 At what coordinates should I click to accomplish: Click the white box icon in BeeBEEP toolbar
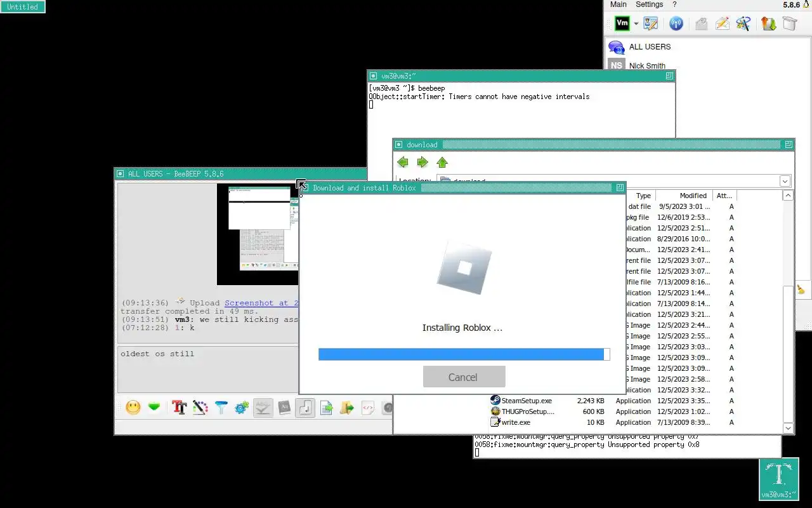point(789,24)
